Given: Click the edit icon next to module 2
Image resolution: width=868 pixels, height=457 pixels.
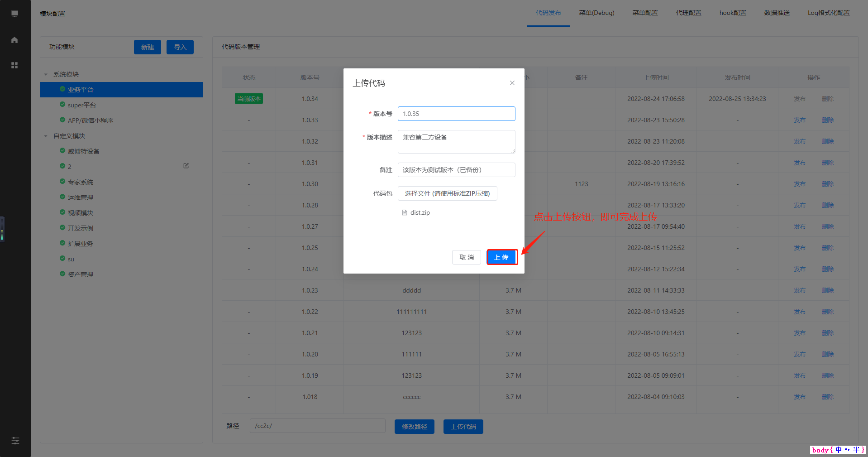Looking at the screenshot, I should point(186,166).
